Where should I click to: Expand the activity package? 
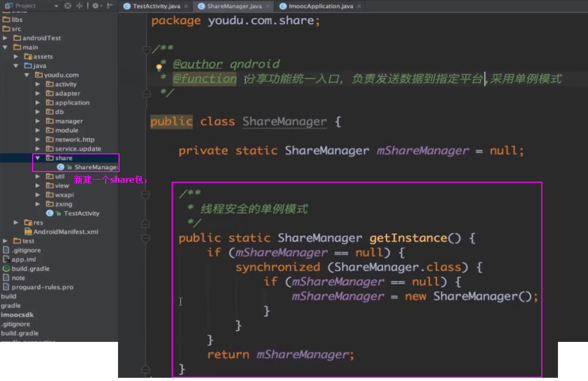pyautogui.click(x=38, y=84)
